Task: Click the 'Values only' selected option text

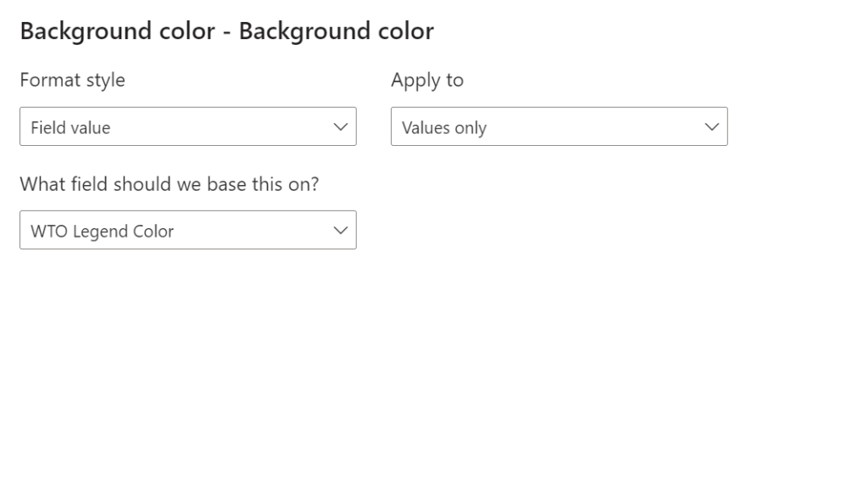Action: coord(443,127)
